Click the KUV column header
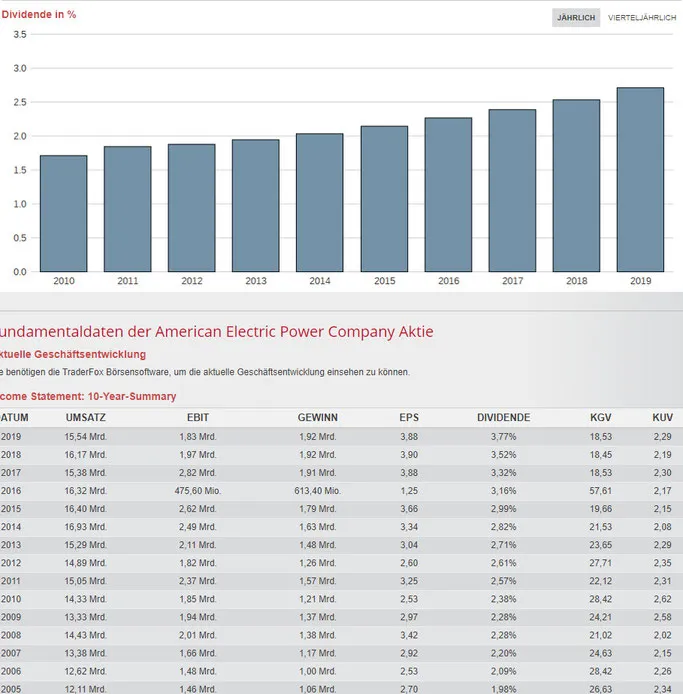Image resolution: width=683 pixels, height=694 pixels. click(x=663, y=417)
